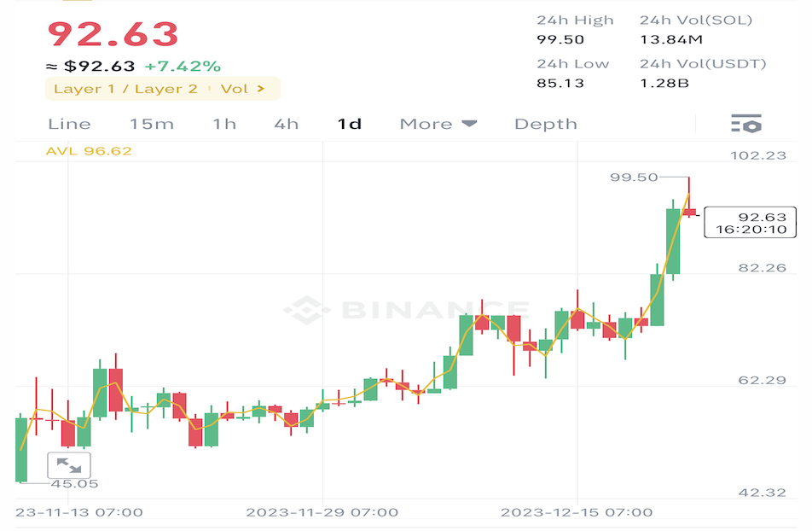Click the 62.29 price axis label
This screenshot has height=531, width=812.
[763, 380]
